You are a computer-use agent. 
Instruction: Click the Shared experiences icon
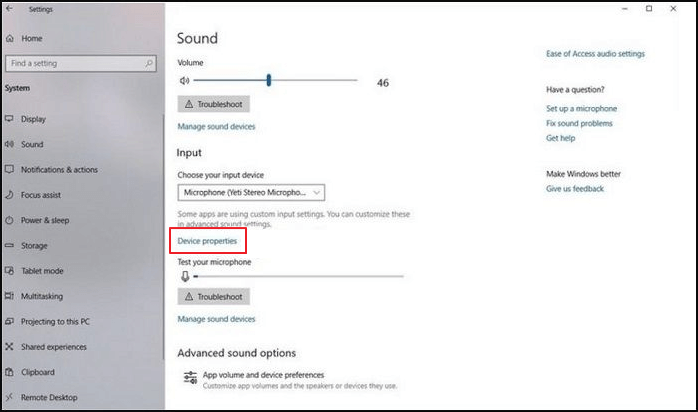9,347
